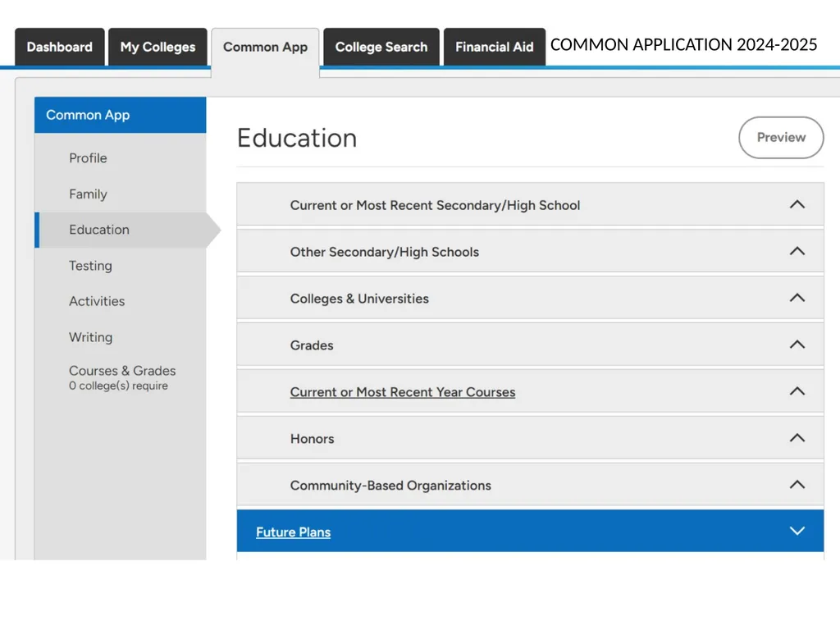Image resolution: width=840 pixels, height=630 pixels.
Task: Expand Colleges & Universities chevron
Action: (797, 298)
